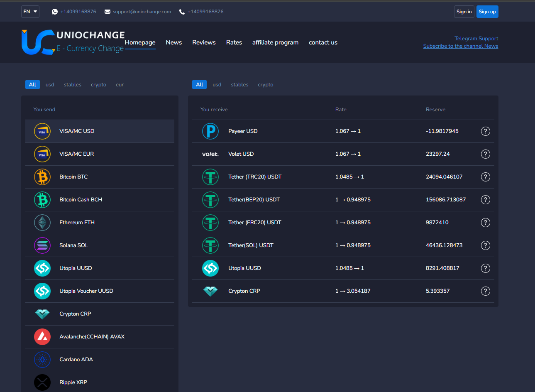Screen dimensions: 535x392
Task: Click the Avalanche AVAX red icon
Action: pos(42,337)
